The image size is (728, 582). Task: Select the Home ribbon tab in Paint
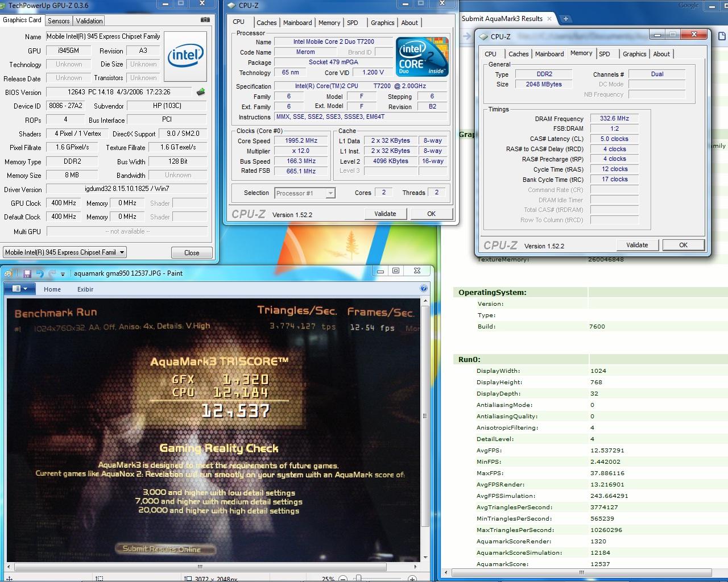click(52, 289)
